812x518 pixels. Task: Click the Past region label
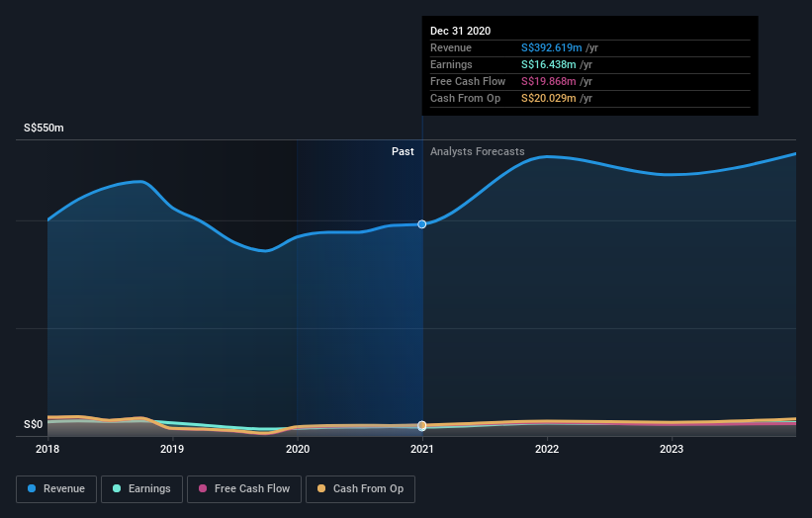click(x=403, y=151)
